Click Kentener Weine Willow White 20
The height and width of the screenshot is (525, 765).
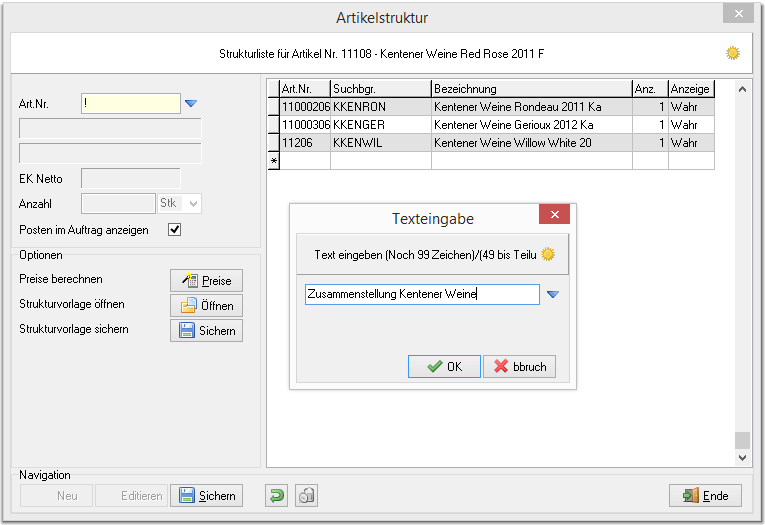[x=532, y=143]
